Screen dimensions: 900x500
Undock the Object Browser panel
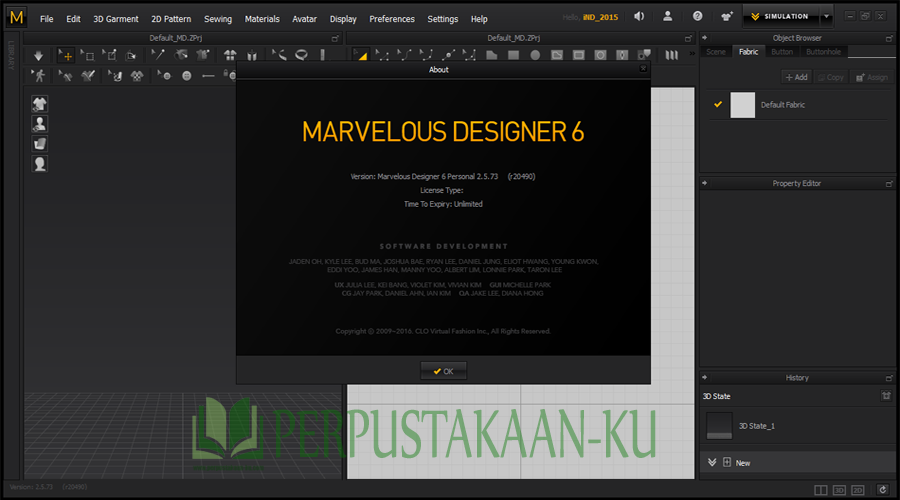[889, 38]
